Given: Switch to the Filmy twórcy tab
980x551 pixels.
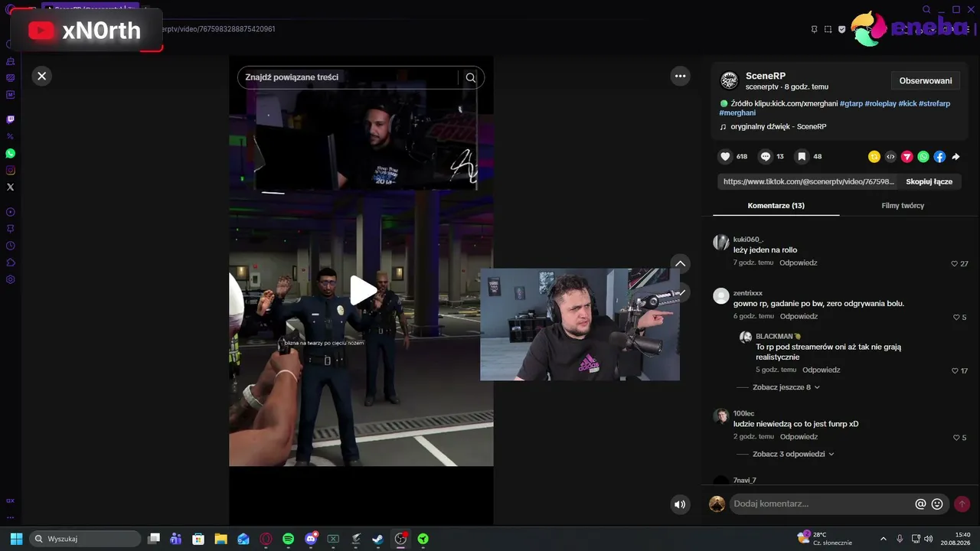Looking at the screenshot, I should 903,206.
